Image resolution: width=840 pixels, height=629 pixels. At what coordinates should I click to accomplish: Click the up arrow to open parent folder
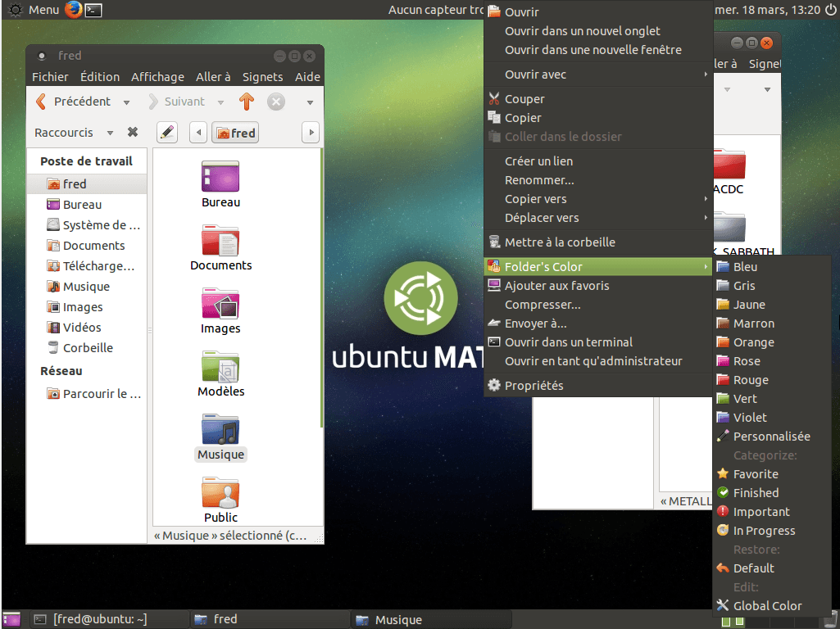pos(247,101)
